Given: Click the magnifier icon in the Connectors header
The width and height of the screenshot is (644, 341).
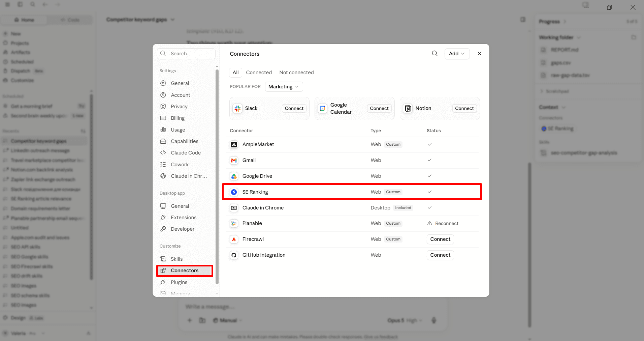Looking at the screenshot, I should point(435,54).
